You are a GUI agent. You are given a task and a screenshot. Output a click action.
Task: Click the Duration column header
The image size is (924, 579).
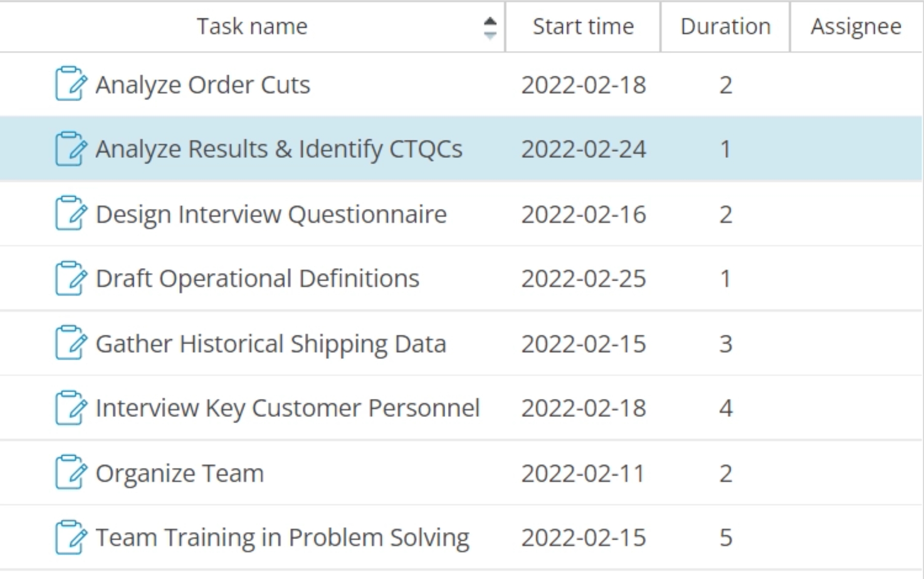coord(725,26)
